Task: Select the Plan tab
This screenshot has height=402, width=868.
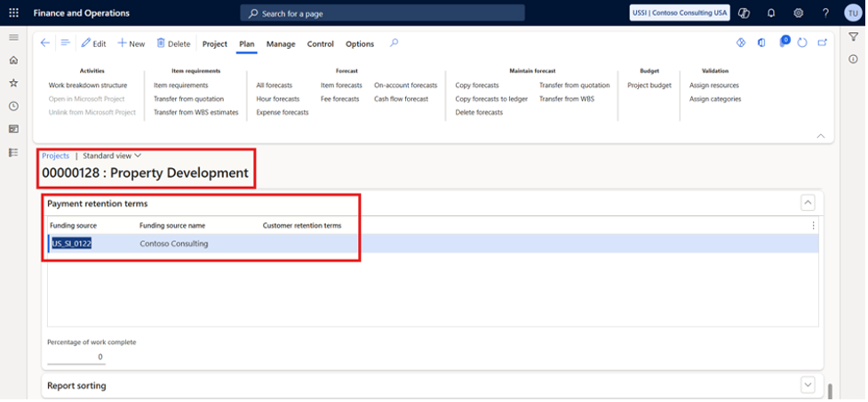Action: [247, 44]
